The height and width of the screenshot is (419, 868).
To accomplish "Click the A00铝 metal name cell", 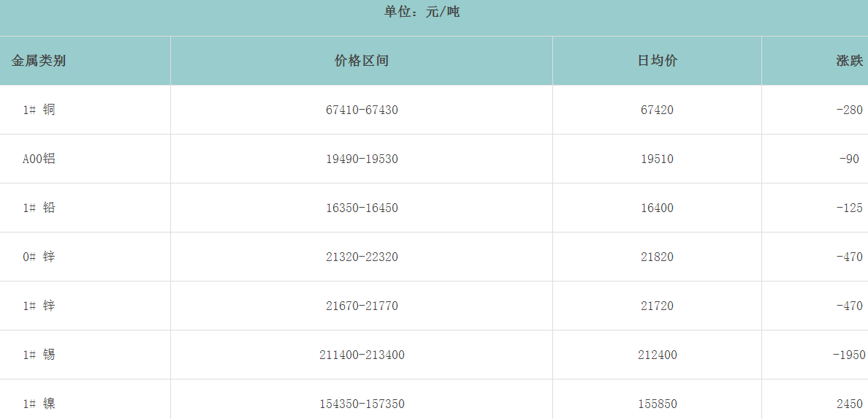I will [x=39, y=159].
